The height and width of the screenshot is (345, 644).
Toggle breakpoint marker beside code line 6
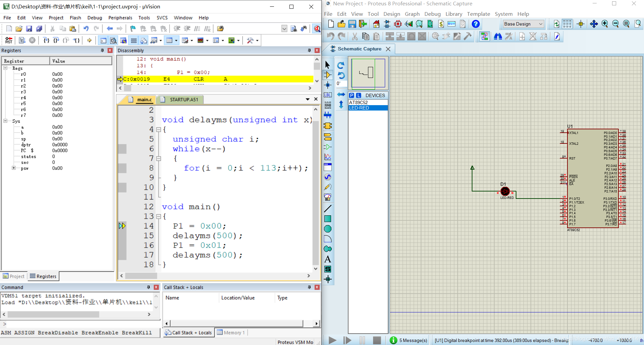point(122,149)
